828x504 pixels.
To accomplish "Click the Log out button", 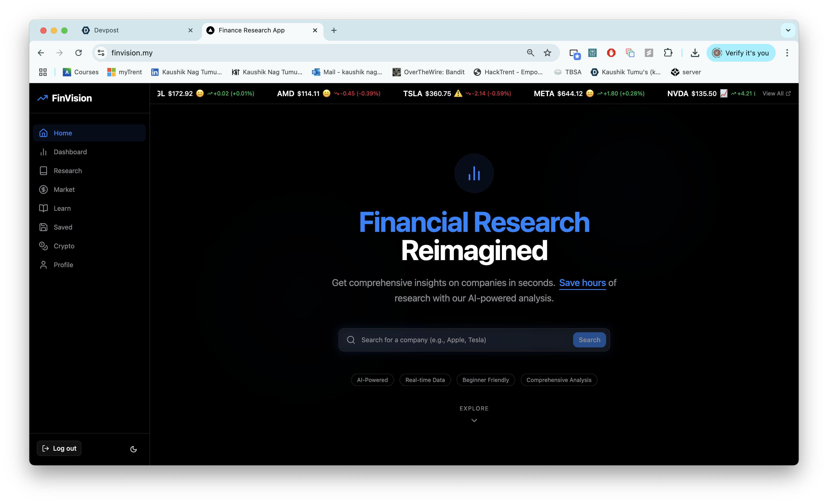I will click(59, 448).
